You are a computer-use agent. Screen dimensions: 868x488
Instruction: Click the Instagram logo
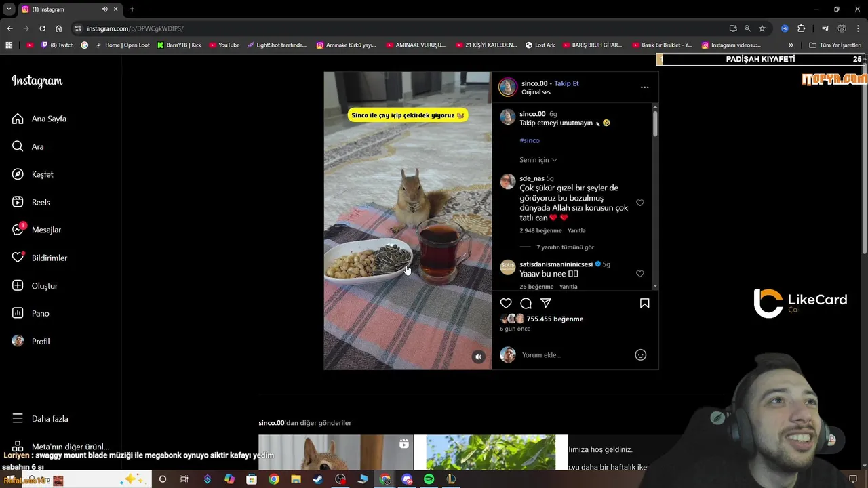point(37,81)
